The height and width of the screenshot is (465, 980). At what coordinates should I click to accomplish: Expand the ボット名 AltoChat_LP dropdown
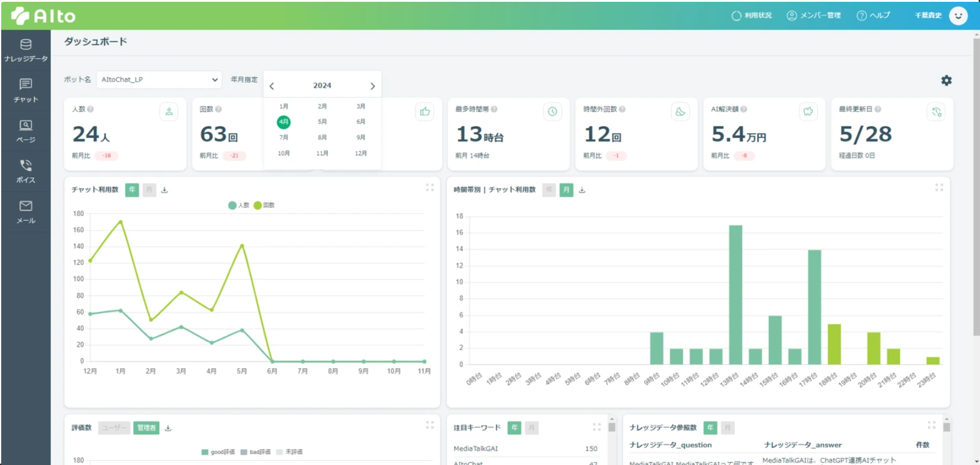pos(160,80)
